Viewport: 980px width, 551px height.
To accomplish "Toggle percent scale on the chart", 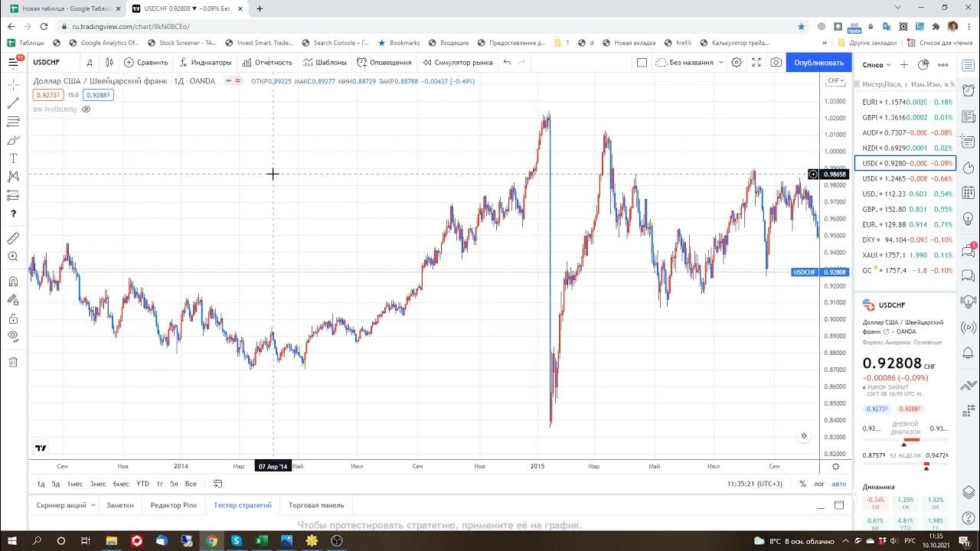I will click(x=802, y=484).
